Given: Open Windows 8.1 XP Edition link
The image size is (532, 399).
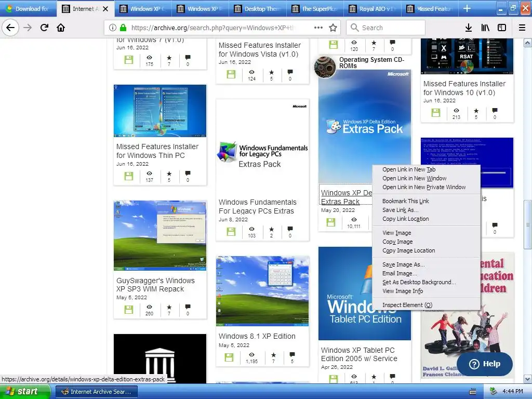Looking at the screenshot, I should 257,336.
